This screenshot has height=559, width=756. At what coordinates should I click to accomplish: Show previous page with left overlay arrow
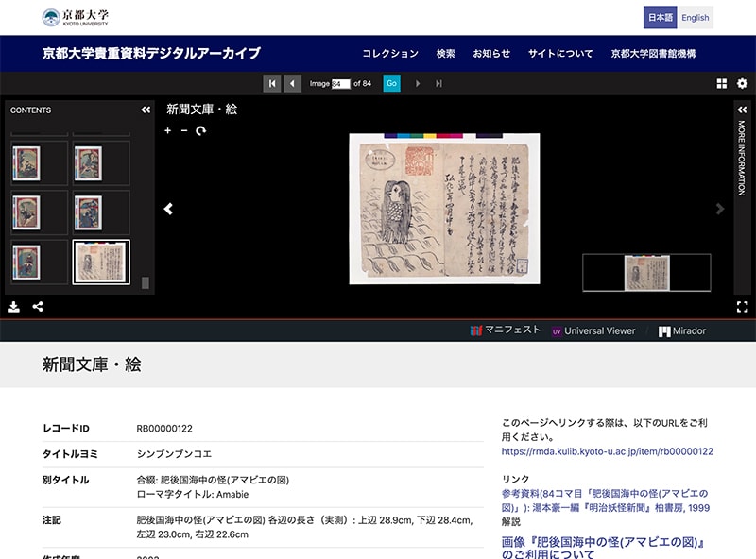pos(168,209)
